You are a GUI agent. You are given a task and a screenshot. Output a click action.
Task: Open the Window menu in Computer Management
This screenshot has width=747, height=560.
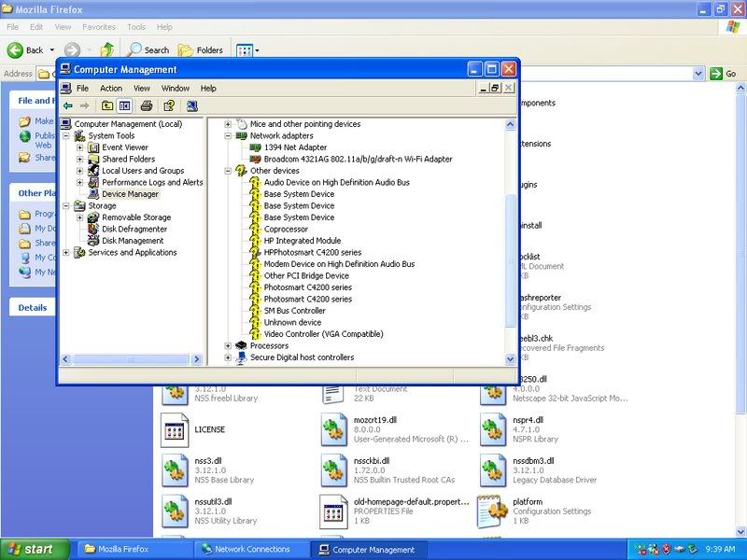tap(176, 88)
